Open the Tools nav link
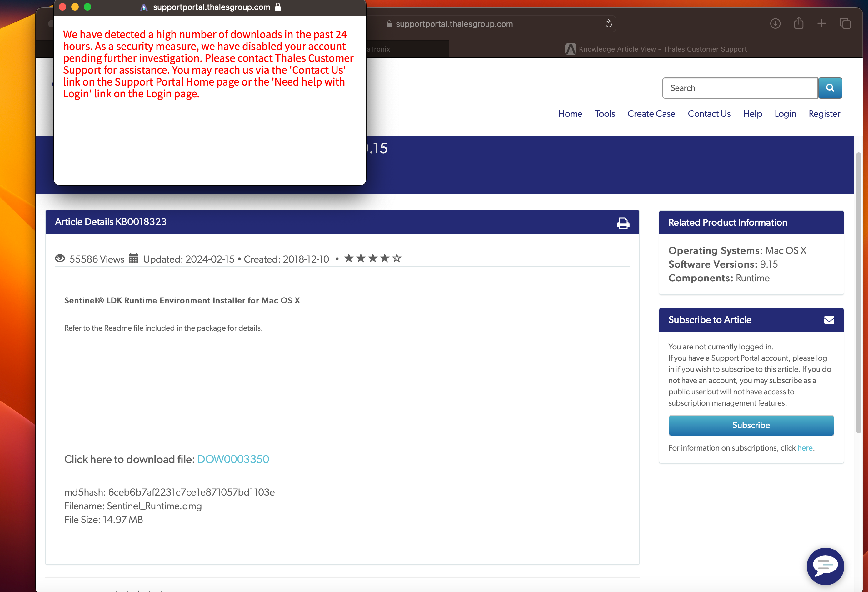Screen dimensions: 868x592 [x=605, y=114]
